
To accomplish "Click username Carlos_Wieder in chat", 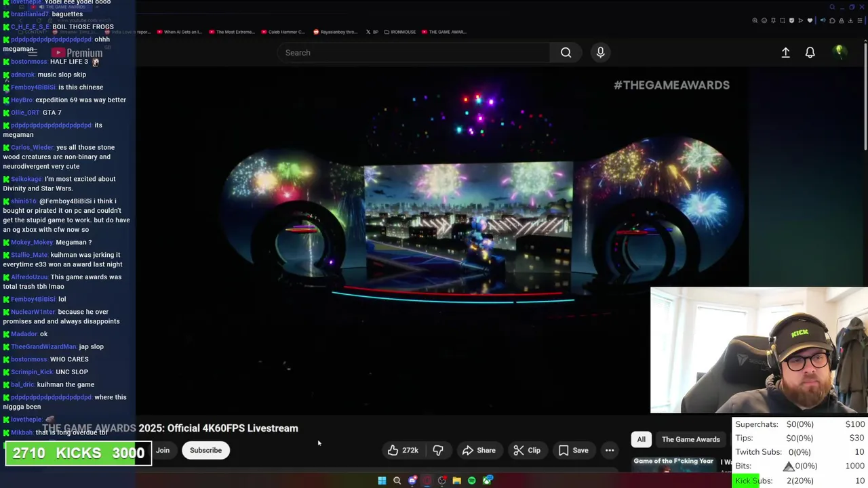I will tap(32, 147).
